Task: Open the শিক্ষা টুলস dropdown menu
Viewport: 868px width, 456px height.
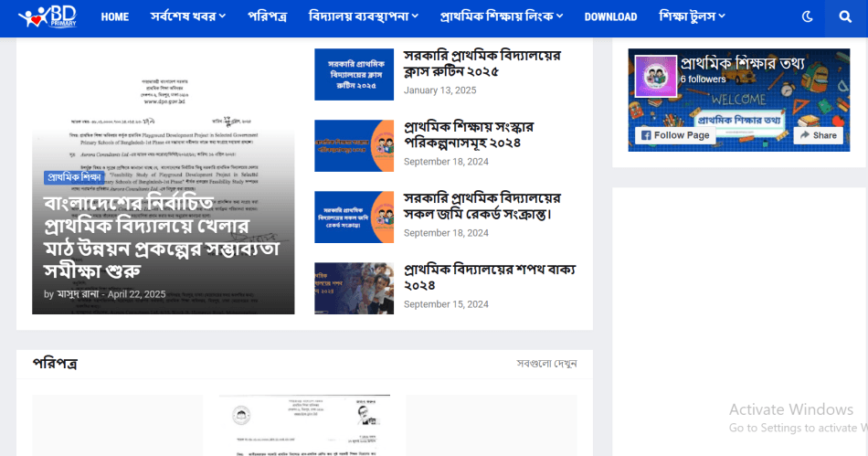Action: [692, 16]
